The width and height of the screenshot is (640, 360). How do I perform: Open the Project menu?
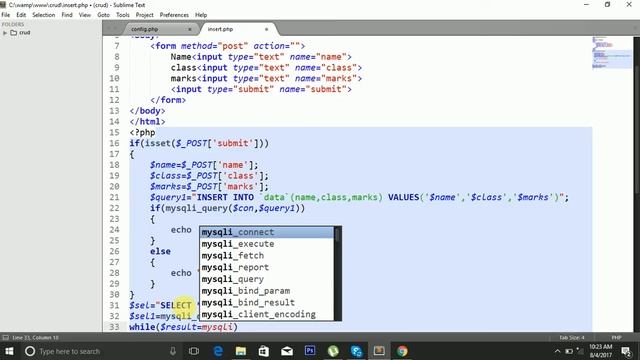[x=144, y=15]
